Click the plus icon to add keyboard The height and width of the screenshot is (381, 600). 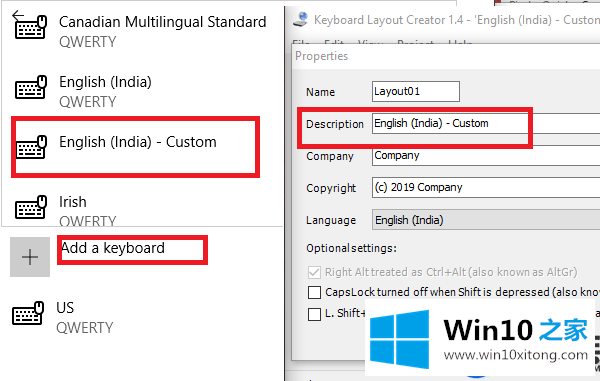click(x=30, y=257)
